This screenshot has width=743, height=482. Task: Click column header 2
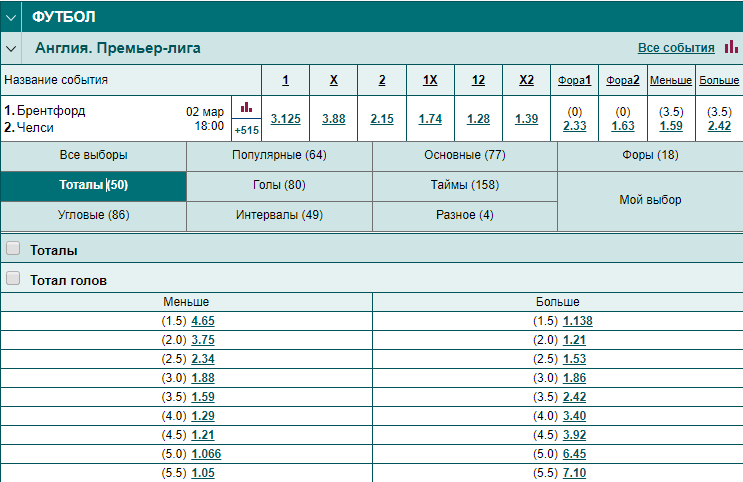pyautogui.click(x=382, y=80)
